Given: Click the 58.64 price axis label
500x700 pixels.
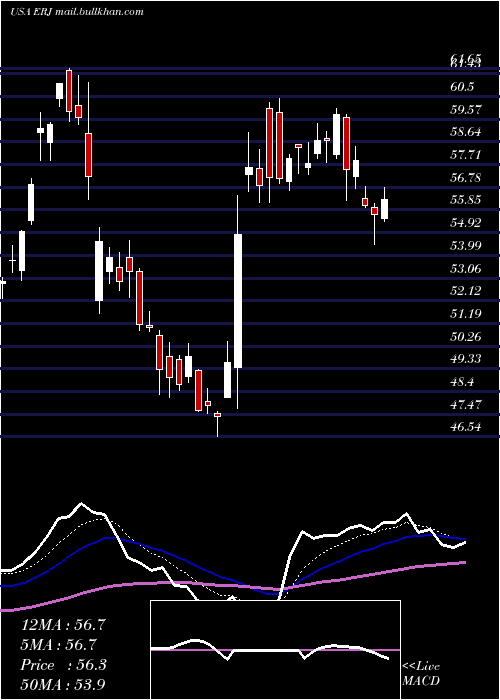Looking at the screenshot, I should [466, 132].
